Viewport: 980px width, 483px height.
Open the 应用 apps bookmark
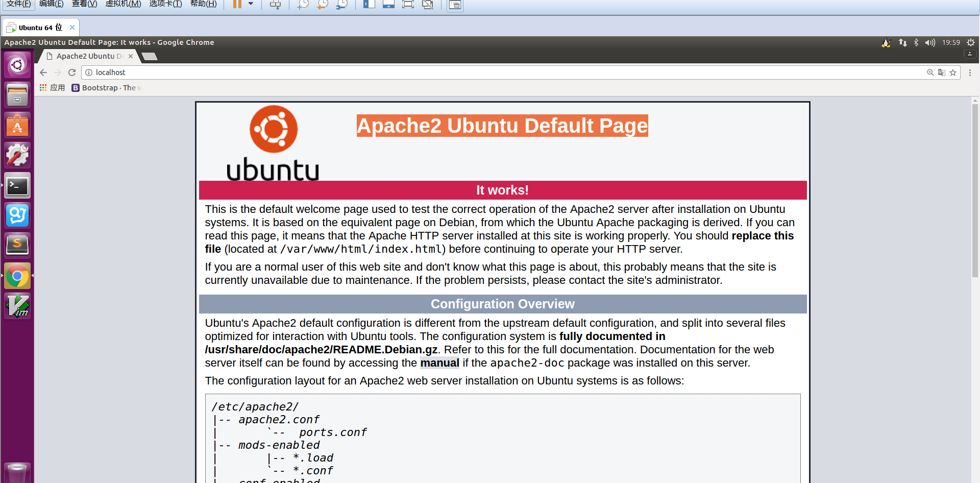tap(53, 88)
